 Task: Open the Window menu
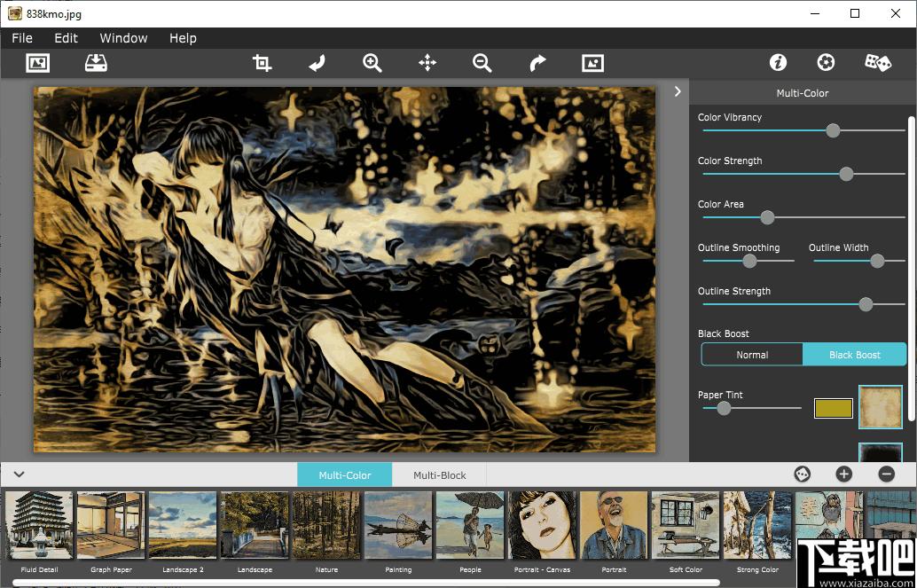123,38
